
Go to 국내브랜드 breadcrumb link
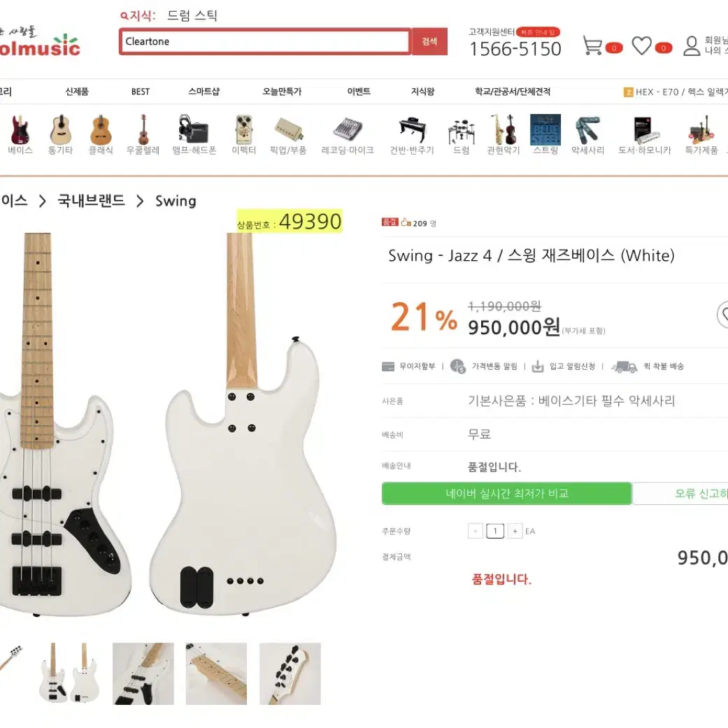[91, 201]
